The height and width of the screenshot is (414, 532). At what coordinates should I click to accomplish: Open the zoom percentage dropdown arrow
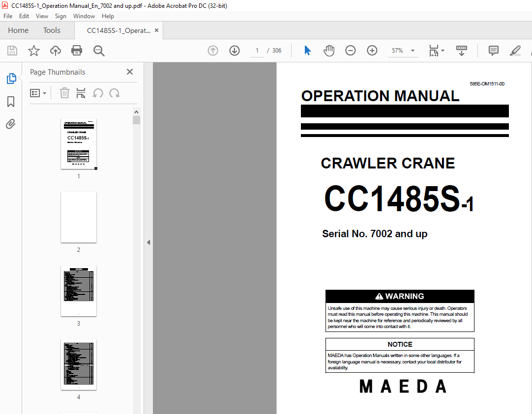click(413, 51)
